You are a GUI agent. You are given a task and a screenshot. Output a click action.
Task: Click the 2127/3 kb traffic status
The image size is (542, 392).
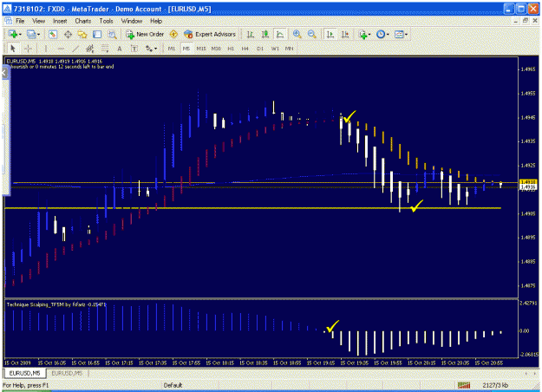tap(495, 385)
